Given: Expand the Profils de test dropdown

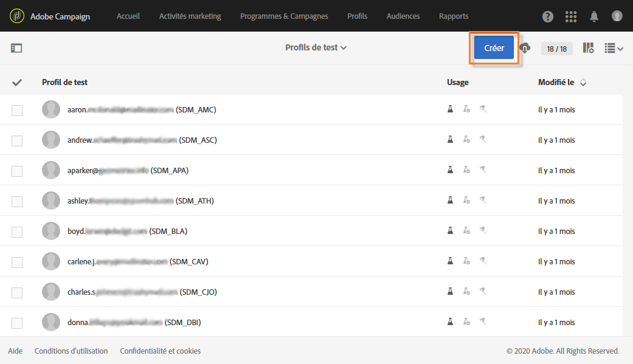Looking at the screenshot, I should (x=316, y=47).
